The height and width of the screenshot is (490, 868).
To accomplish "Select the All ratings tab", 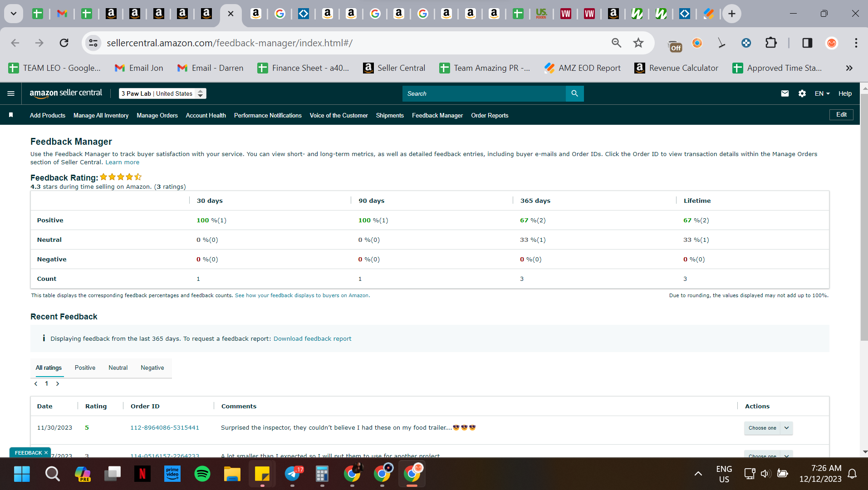I will coord(49,368).
